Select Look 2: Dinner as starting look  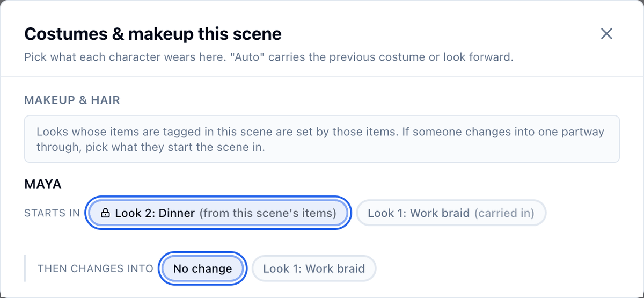tap(218, 213)
